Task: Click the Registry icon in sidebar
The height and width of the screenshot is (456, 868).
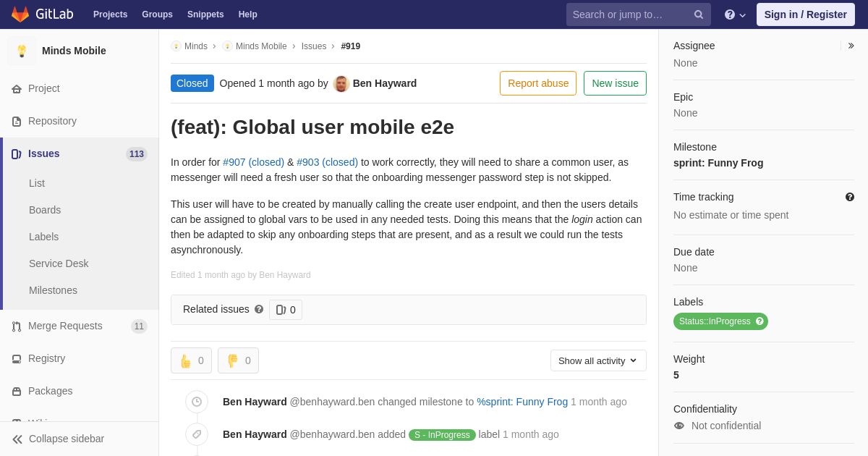Action: click(17, 359)
